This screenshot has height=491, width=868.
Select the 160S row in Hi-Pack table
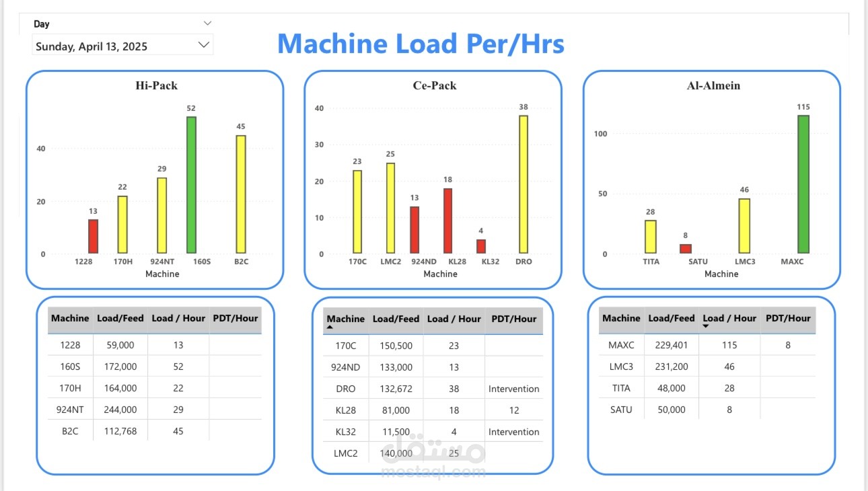tap(155, 367)
